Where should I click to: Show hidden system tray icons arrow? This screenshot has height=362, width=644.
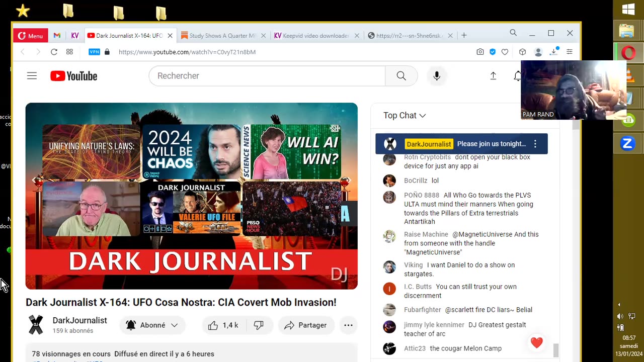pos(619,305)
